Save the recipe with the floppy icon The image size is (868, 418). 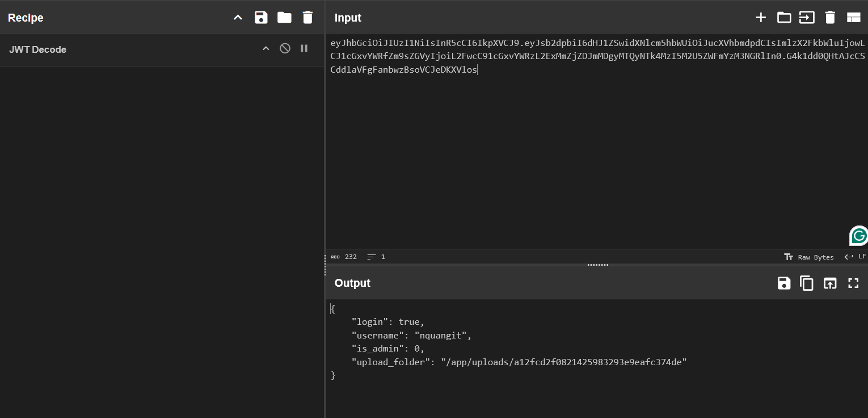[261, 18]
